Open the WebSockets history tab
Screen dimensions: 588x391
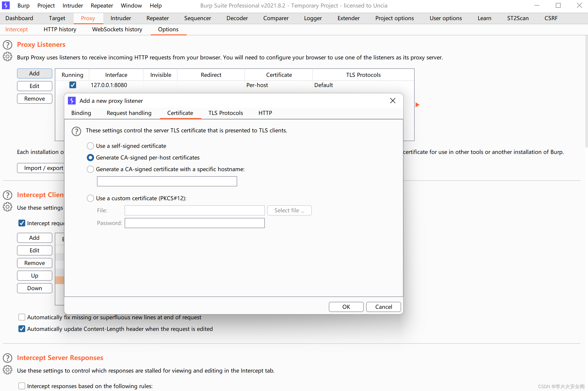[117, 29]
